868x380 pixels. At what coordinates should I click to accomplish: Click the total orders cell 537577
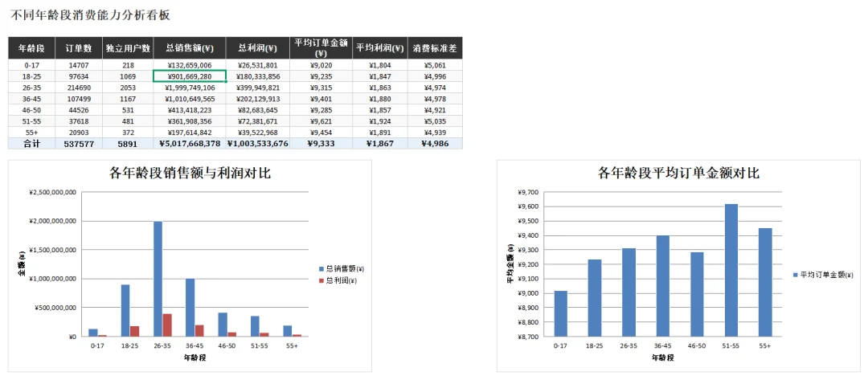click(79, 144)
